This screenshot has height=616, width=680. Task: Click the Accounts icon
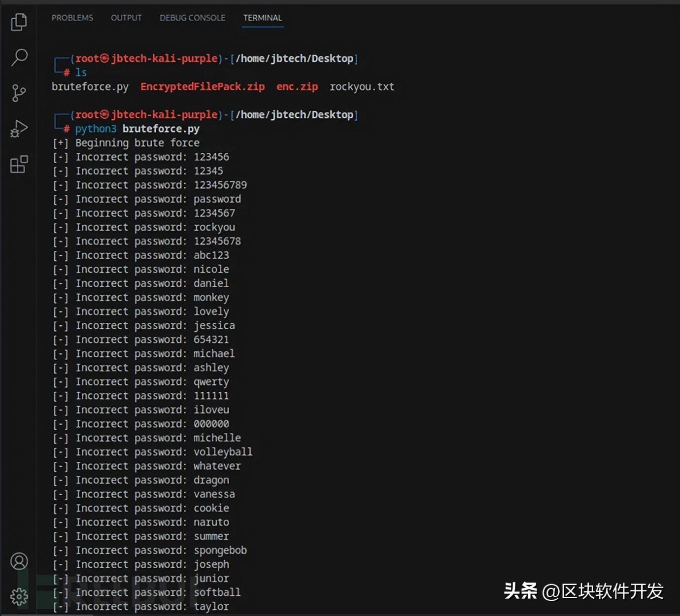(19, 561)
